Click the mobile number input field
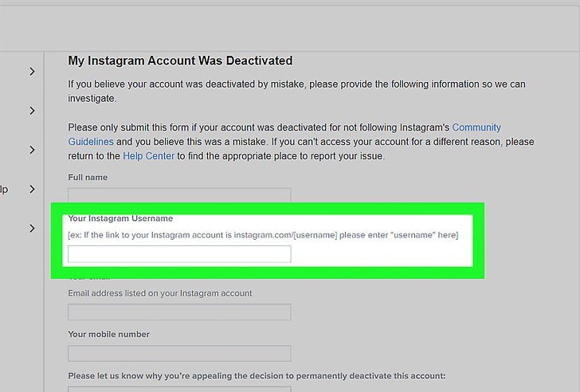 point(179,354)
